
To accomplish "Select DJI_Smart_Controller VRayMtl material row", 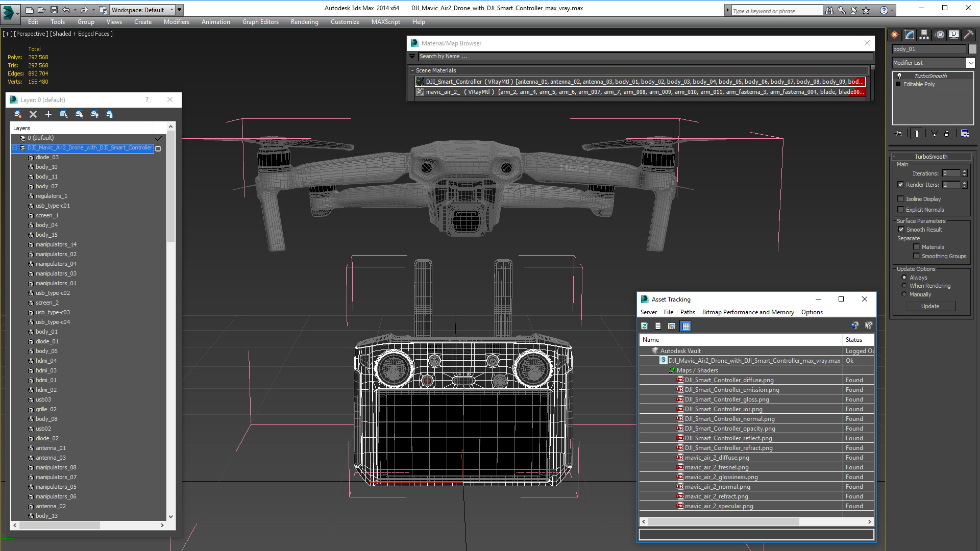I will pyautogui.click(x=640, y=82).
